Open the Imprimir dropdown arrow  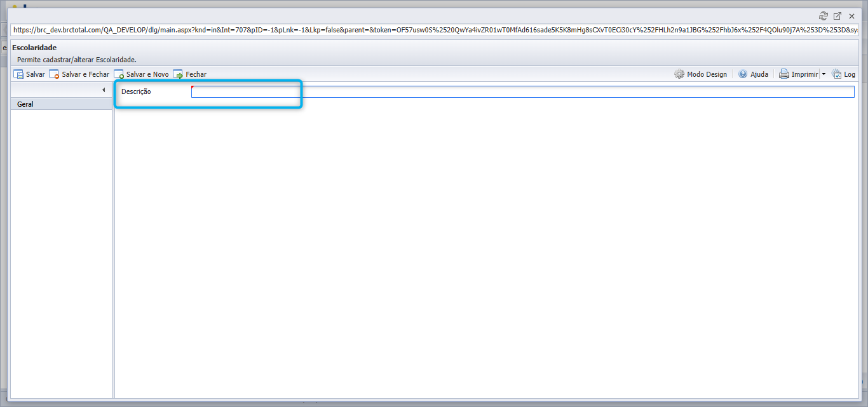click(x=824, y=74)
